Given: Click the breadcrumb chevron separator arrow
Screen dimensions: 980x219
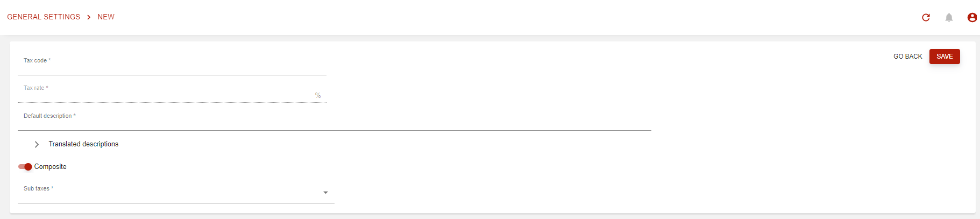Looking at the screenshot, I should pyautogui.click(x=89, y=17).
